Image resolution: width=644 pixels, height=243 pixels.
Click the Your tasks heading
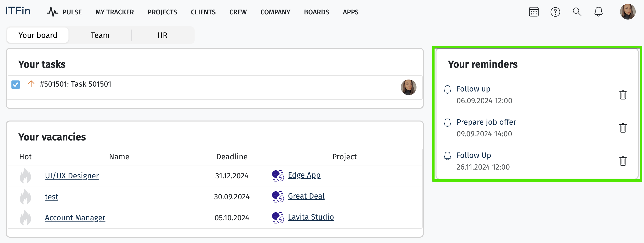(x=42, y=64)
